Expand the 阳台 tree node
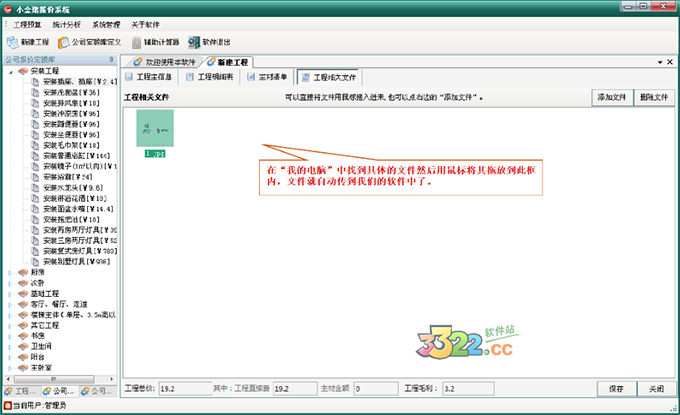680x415 pixels. 10,357
